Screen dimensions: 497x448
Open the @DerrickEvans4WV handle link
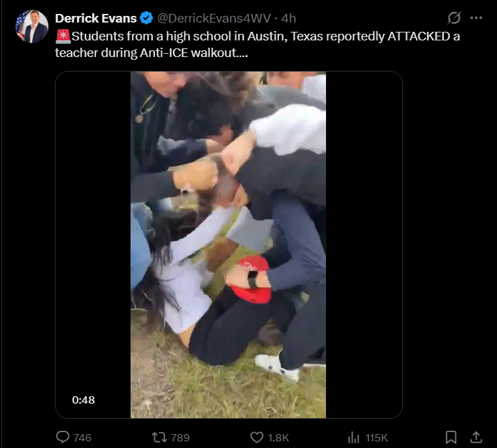(214, 19)
